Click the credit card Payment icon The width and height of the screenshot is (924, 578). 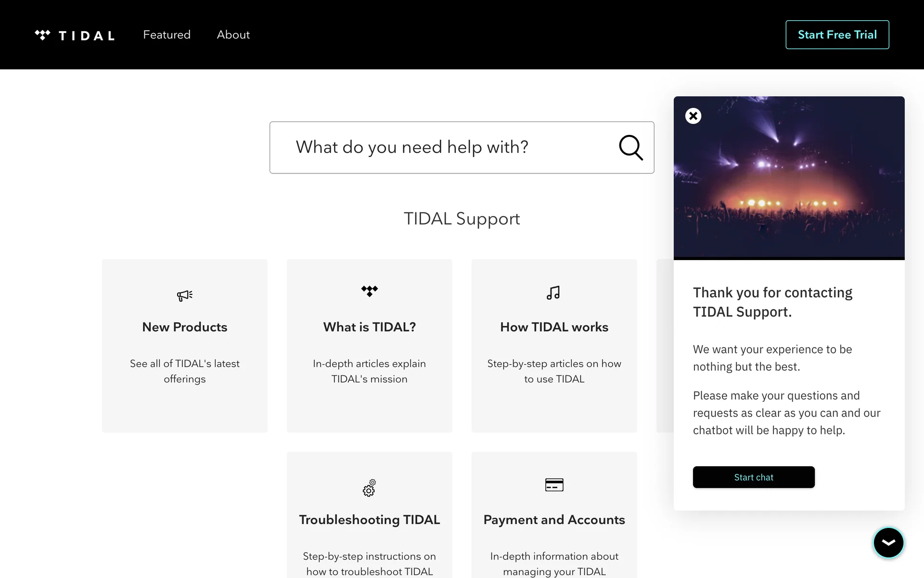(x=554, y=485)
